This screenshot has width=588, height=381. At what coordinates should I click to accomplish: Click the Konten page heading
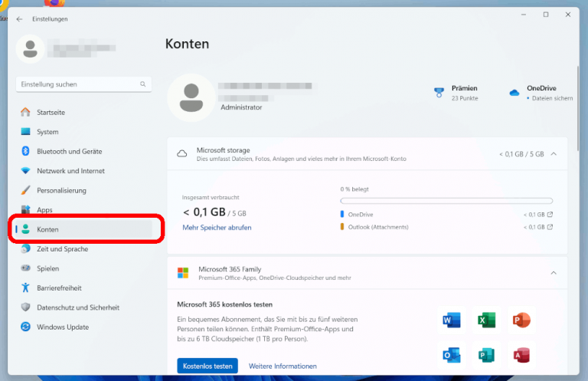(187, 44)
